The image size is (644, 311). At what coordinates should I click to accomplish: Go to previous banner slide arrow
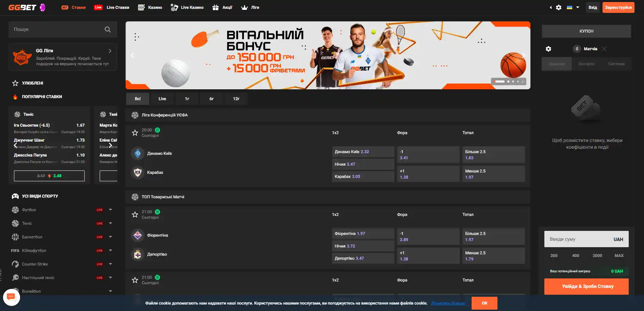pyautogui.click(x=133, y=56)
